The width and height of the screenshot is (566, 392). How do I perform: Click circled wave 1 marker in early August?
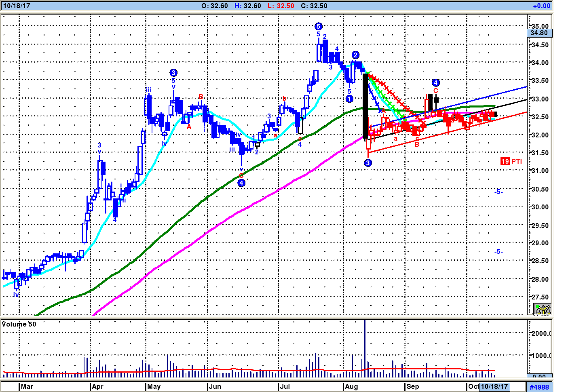point(350,99)
